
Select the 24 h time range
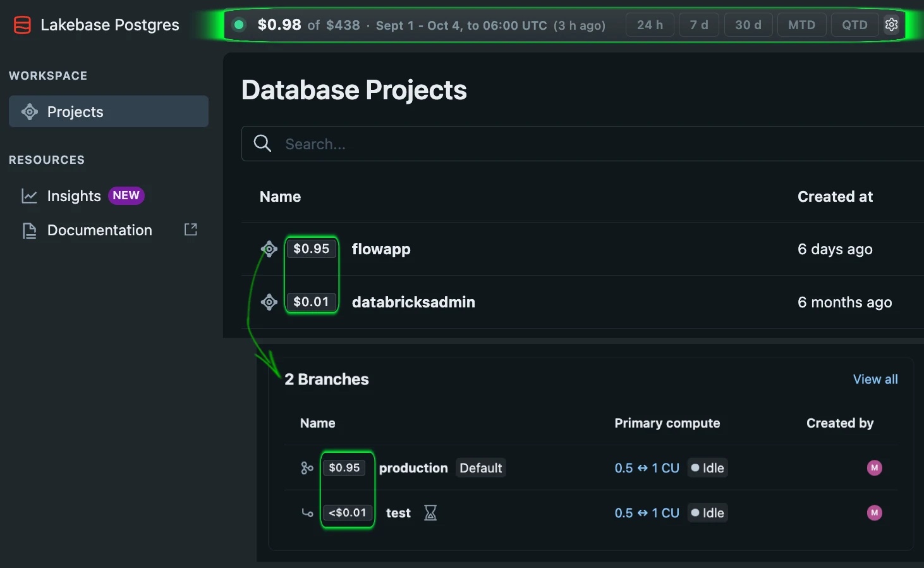(x=650, y=25)
